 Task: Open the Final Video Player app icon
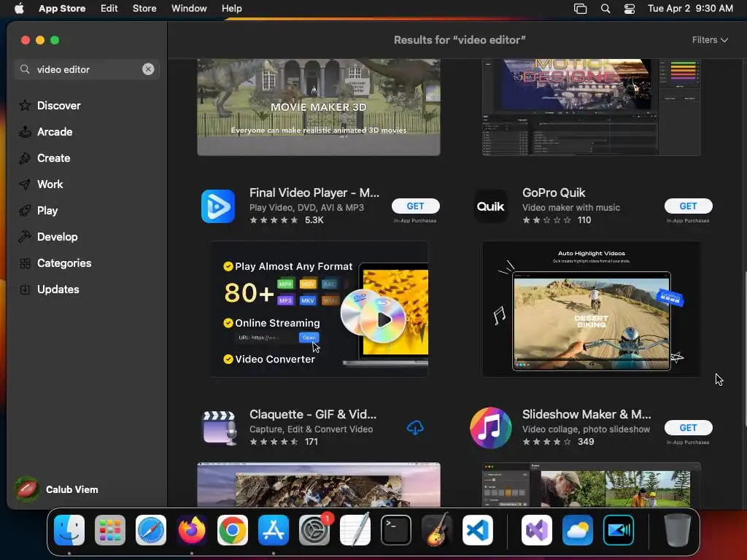click(x=218, y=206)
